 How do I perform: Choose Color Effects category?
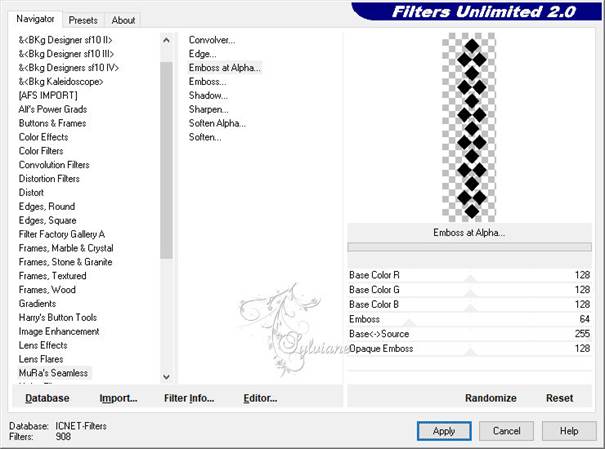click(43, 137)
